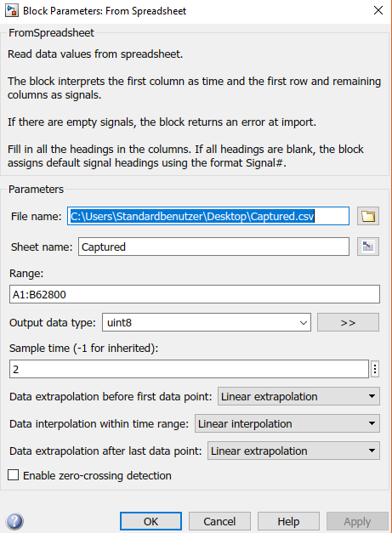
Task: Click the three-dot menu beside Sample time
Action: (375, 369)
